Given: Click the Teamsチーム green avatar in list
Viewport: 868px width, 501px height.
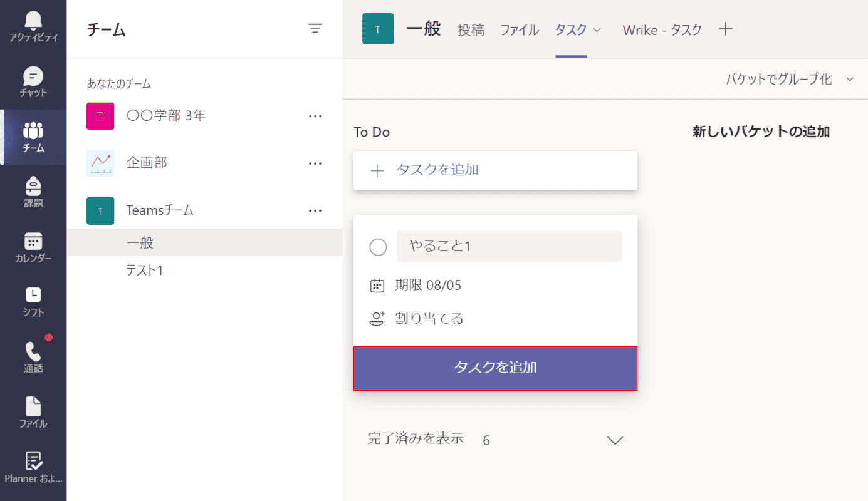Looking at the screenshot, I should click(x=100, y=211).
